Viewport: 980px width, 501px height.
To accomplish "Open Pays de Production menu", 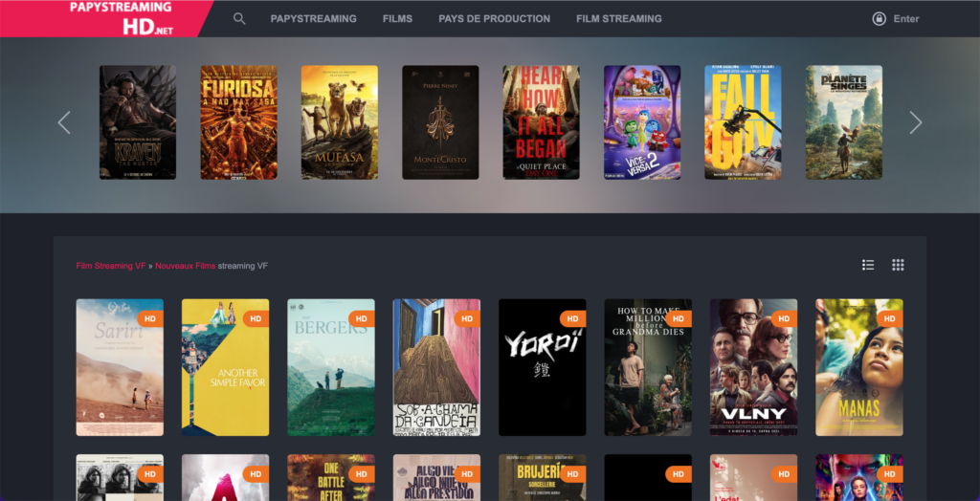I will [x=494, y=18].
